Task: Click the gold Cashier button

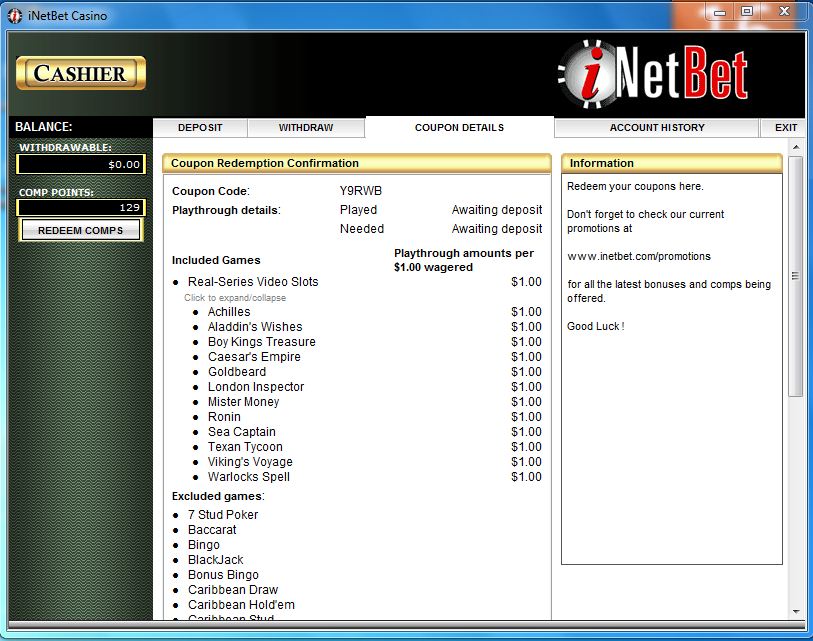Action: [x=81, y=73]
